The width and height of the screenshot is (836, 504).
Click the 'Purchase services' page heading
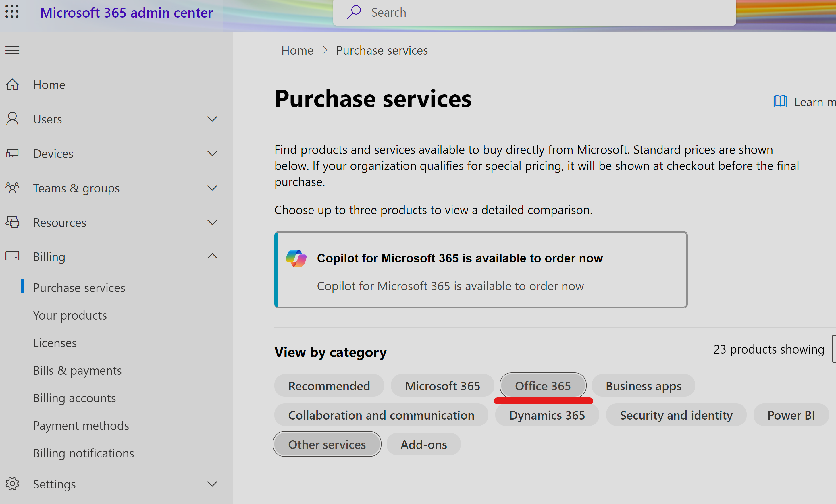[373, 98]
